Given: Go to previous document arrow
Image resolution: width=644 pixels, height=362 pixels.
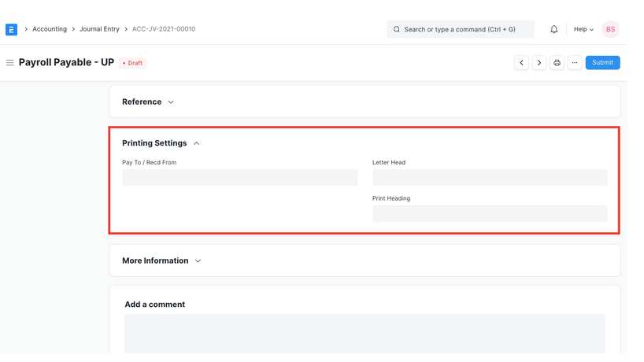Looking at the screenshot, I should [x=521, y=63].
